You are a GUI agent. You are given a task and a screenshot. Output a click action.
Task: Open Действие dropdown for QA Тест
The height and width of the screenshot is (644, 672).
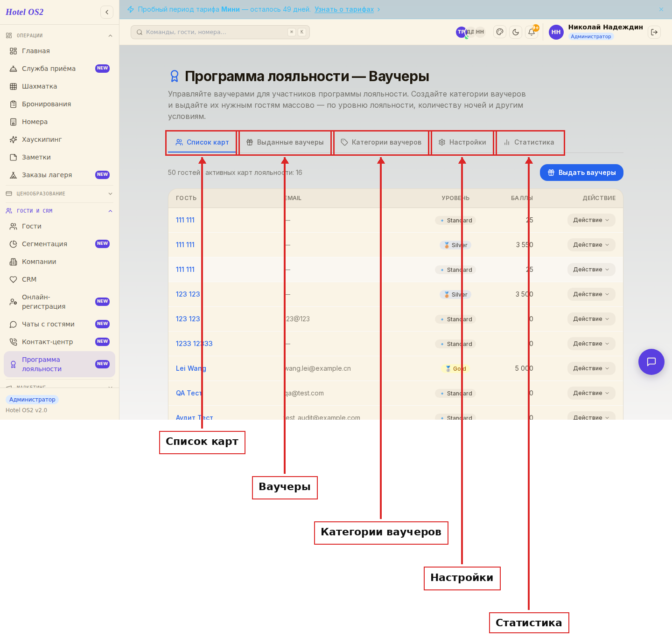click(591, 393)
